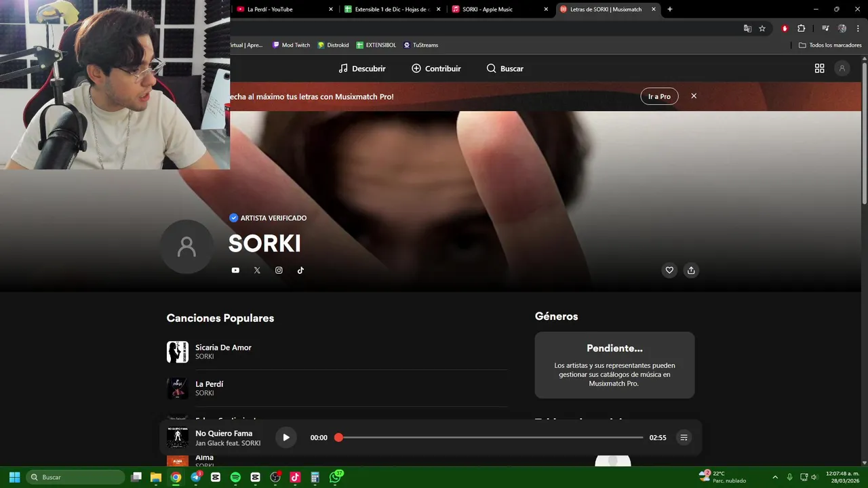
Task: Open SORKI's X (Twitter) profile icon
Action: (257, 270)
